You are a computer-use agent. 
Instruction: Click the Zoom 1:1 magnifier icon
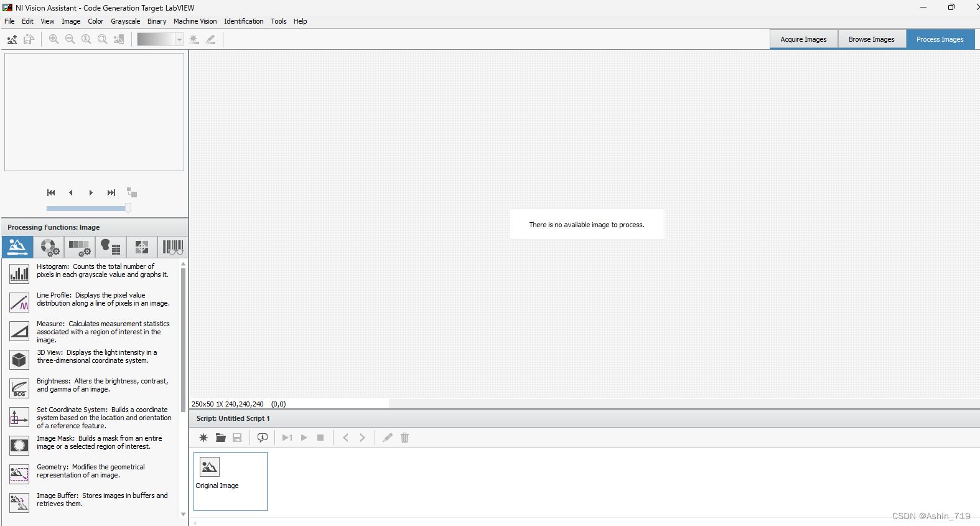(86, 39)
